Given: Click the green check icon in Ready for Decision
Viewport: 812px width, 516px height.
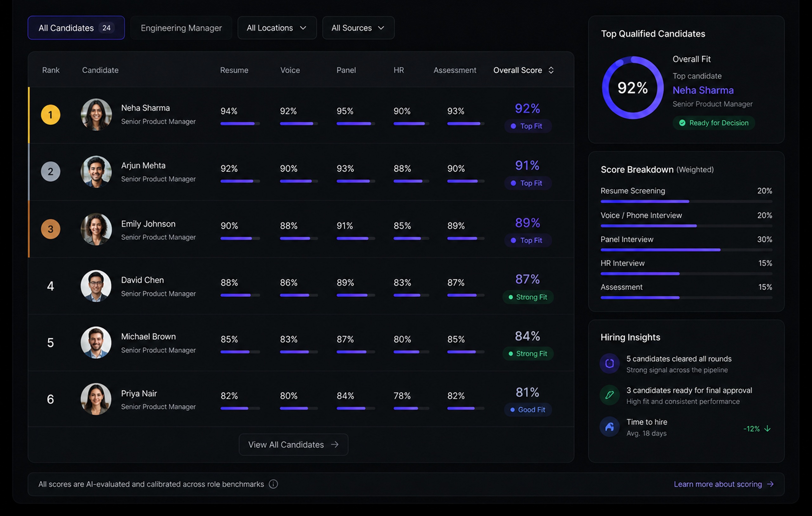Looking at the screenshot, I should pyautogui.click(x=682, y=123).
